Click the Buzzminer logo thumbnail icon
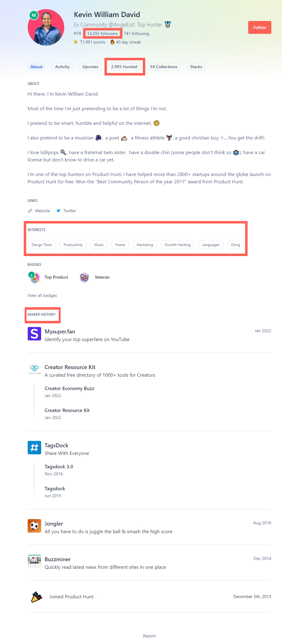 tap(34, 561)
